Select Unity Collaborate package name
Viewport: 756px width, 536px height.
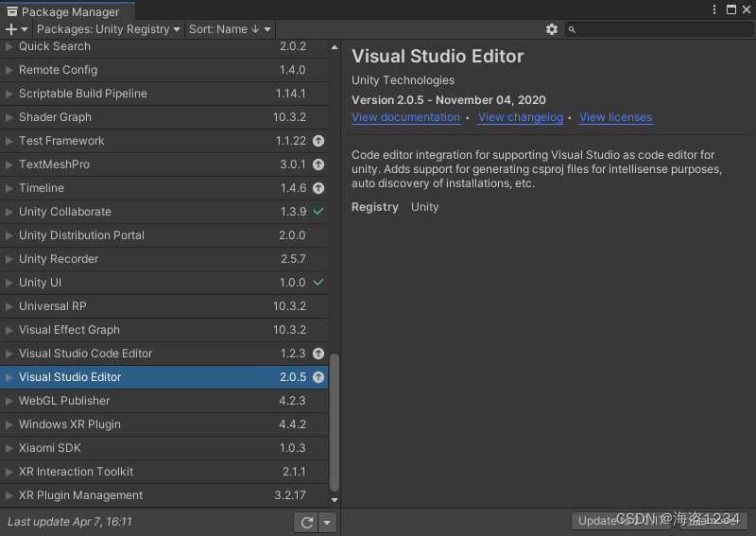pyautogui.click(x=65, y=212)
